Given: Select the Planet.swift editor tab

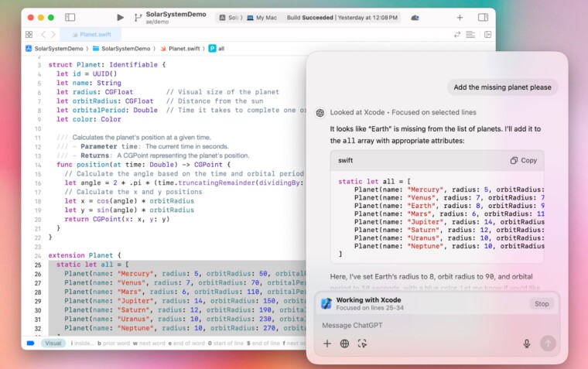Looking at the screenshot, I should click(91, 35).
